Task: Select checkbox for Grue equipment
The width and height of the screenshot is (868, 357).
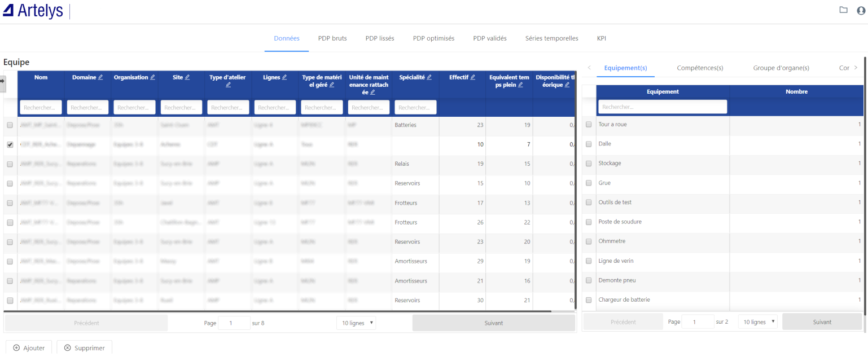Action: (589, 183)
